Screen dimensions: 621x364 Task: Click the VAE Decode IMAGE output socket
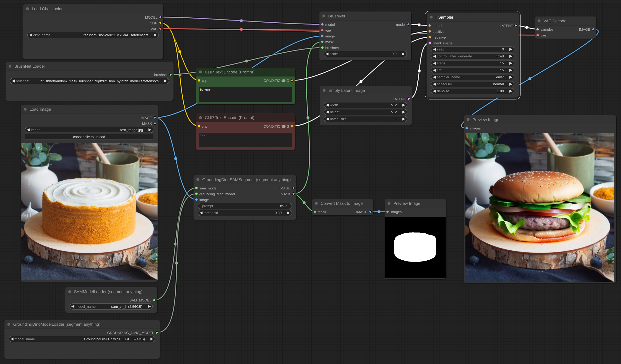click(593, 30)
